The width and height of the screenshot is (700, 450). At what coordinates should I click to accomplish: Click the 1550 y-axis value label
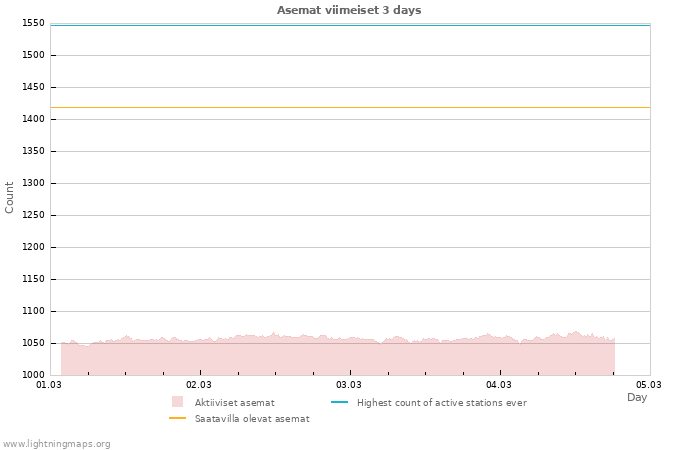(33, 23)
